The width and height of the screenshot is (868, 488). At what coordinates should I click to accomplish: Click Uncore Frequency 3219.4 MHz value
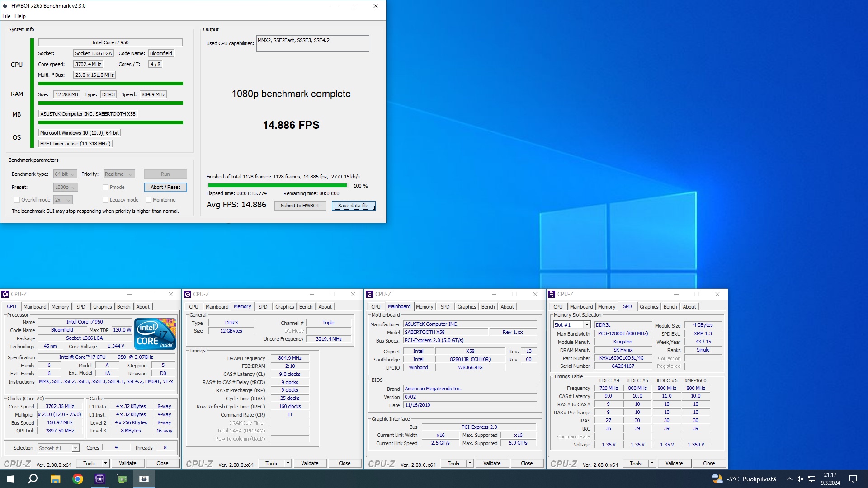click(x=329, y=339)
